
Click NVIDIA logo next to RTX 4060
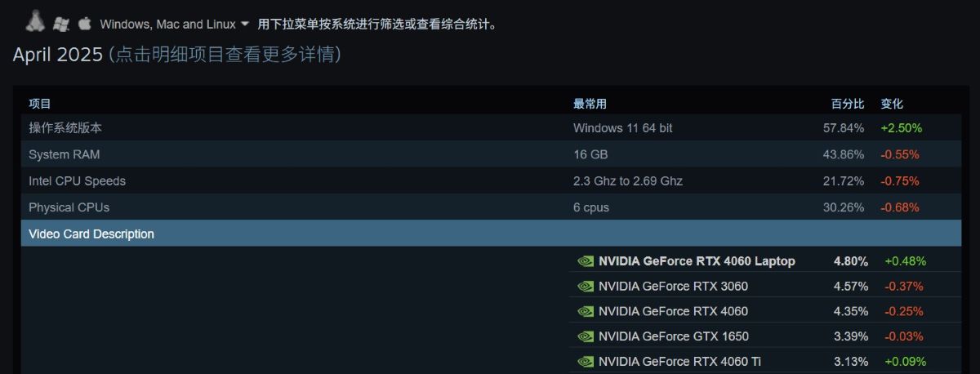(586, 311)
